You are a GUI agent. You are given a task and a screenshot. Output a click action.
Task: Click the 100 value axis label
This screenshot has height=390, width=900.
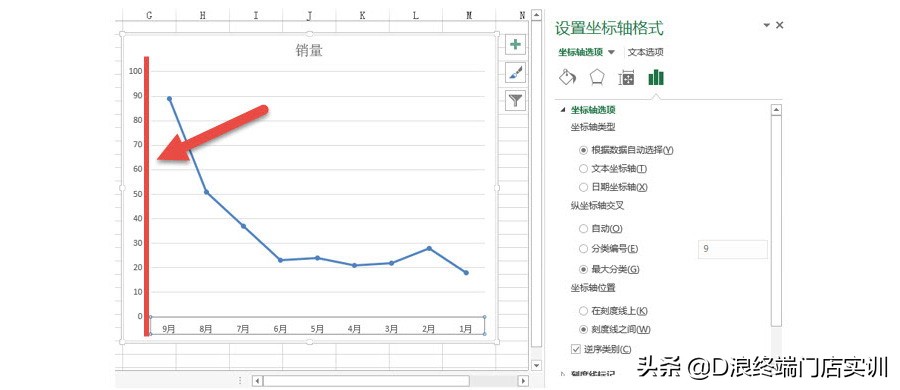135,71
